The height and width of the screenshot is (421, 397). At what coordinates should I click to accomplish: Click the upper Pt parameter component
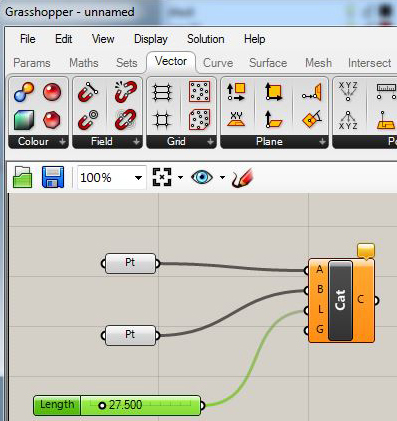(130, 263)
